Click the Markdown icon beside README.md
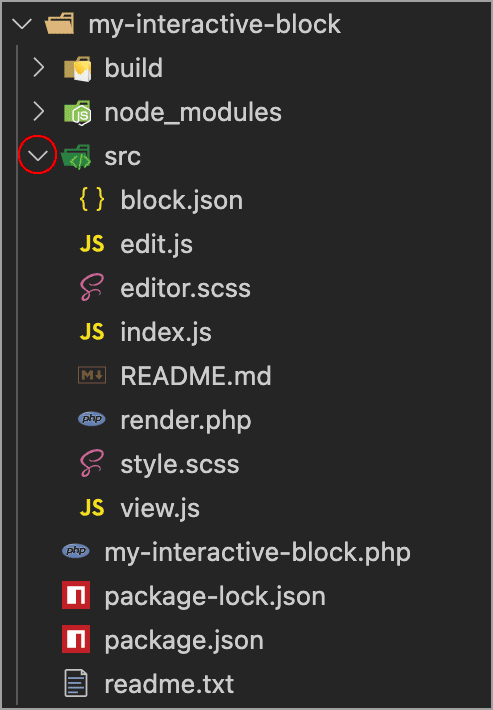The width and height of the screenshot is (493, 710). 92,375
